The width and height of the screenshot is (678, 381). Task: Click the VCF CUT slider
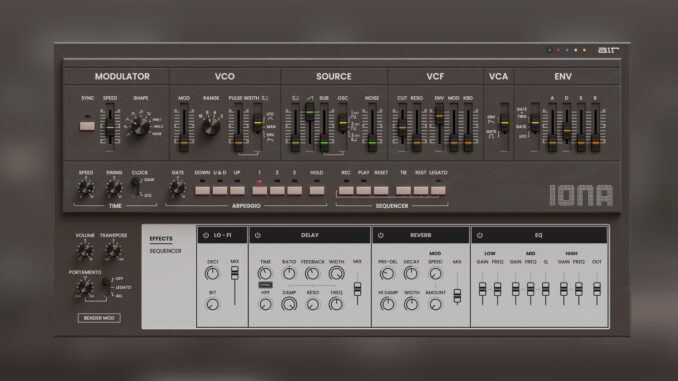[x=402, y=128]
